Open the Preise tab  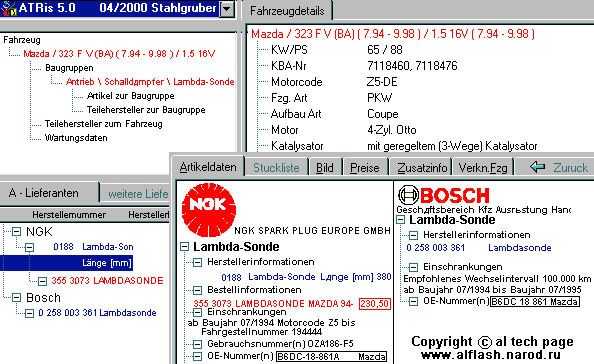[x=365, y=168]
